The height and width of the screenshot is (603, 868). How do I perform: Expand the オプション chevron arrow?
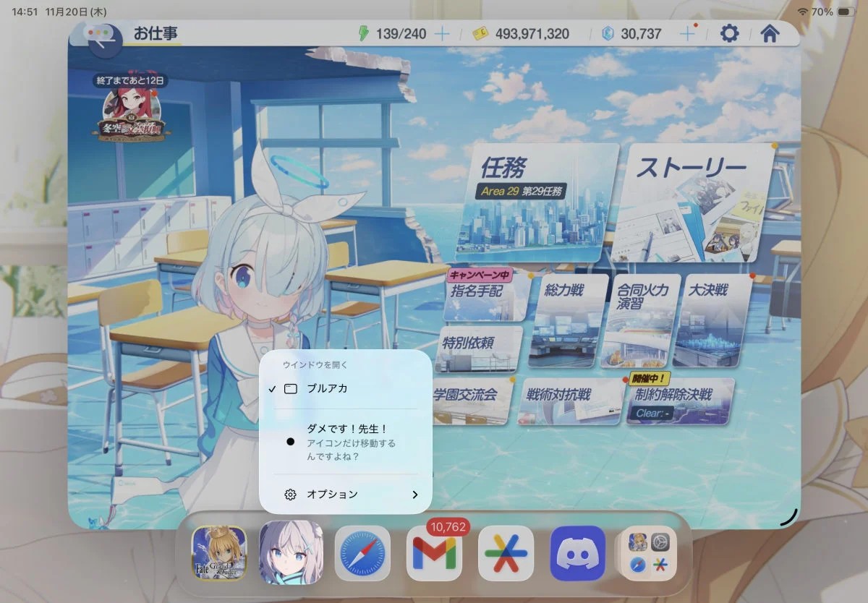(x=415, y=495)
